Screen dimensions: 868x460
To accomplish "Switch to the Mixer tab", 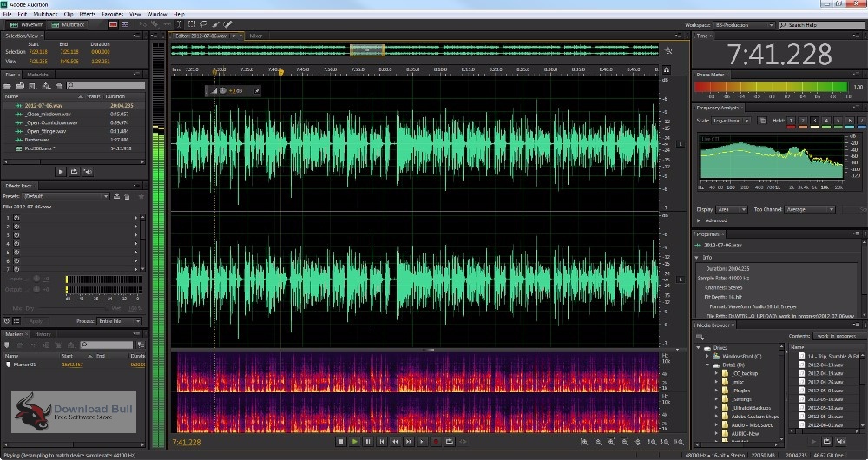I will click(x=255, y=36).
